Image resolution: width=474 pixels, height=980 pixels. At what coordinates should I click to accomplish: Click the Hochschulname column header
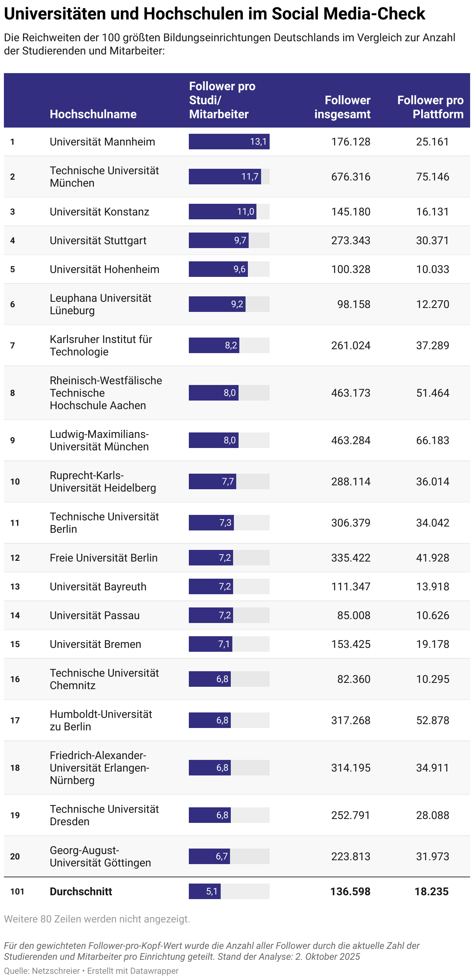(x=93, y=114)
